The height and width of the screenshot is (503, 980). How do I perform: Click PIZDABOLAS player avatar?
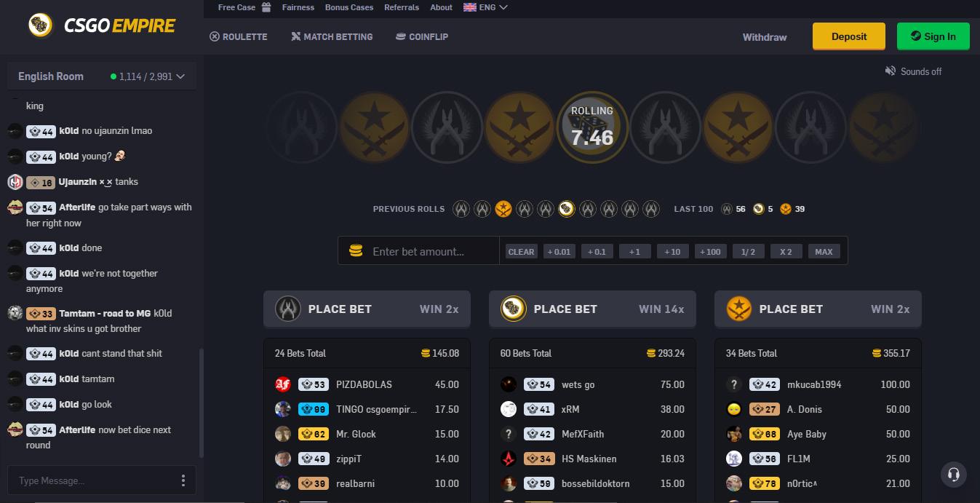point(283,384)
